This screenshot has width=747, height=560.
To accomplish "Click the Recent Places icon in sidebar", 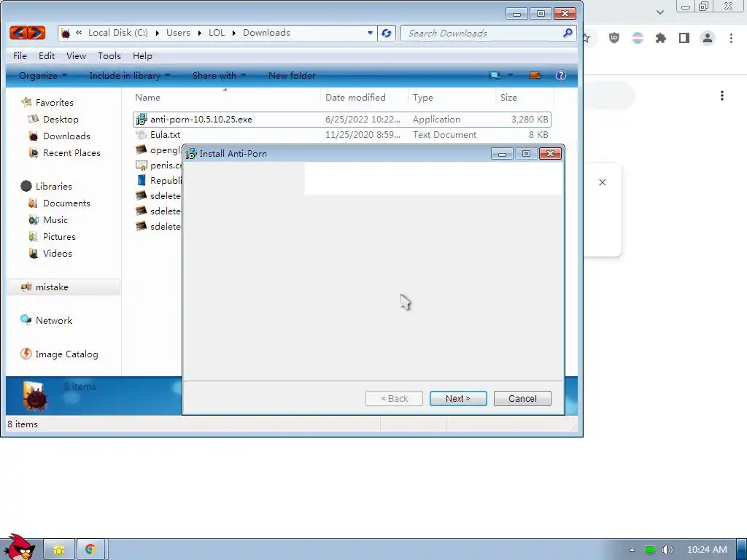I will pyautogui.click(x=34, y=152).
